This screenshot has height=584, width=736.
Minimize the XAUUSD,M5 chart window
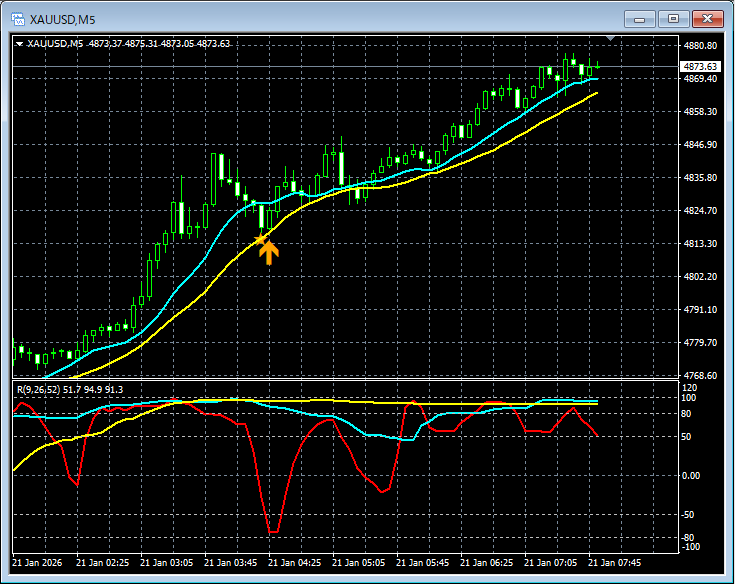point(639,19)
